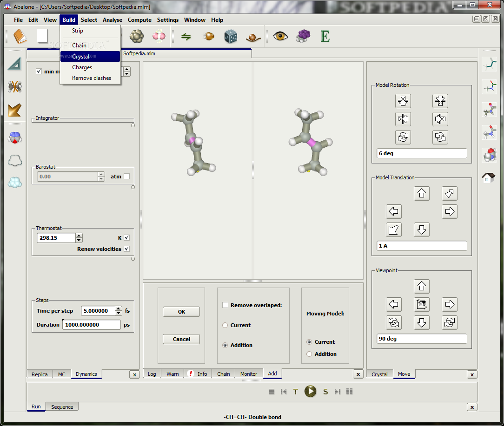The width and height of the screenshot is (504, 426).
Task: Click the Model Translation up arrow
Action: click(x=421, y=193)
